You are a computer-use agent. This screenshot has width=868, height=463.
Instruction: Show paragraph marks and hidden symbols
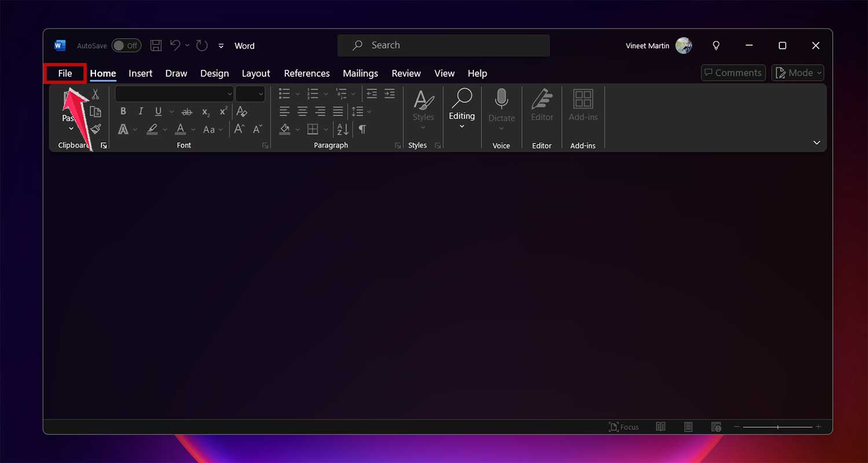pos(362,129)
